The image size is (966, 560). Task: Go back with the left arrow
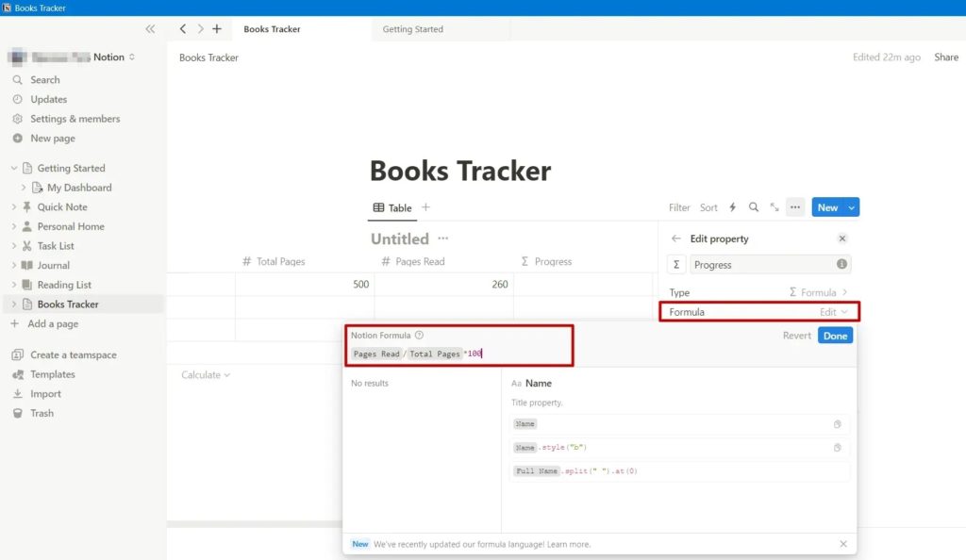tap(183, 29)
